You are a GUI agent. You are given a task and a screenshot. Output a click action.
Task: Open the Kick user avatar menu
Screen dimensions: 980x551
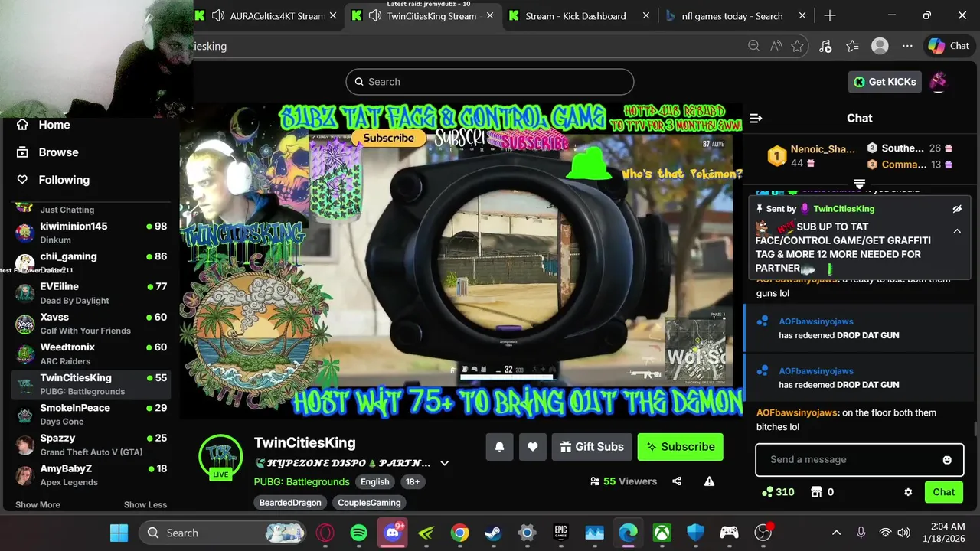click(x=939, y=81)
